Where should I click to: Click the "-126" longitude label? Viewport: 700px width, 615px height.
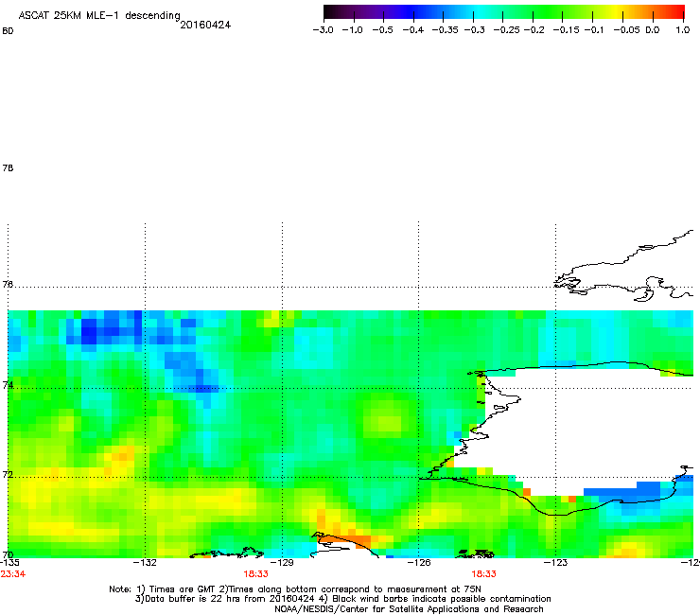coord(419,562)
